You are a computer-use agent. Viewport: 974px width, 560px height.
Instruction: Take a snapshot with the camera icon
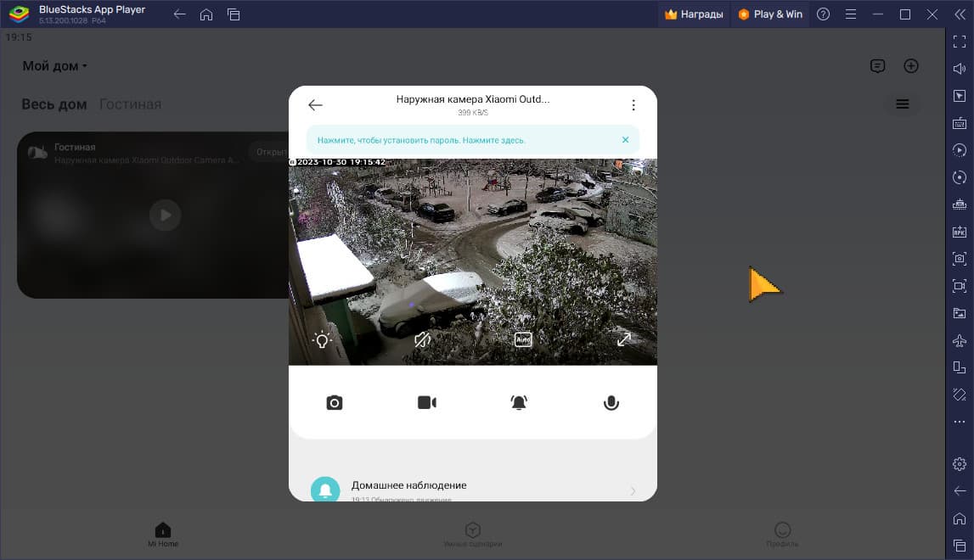335,403
